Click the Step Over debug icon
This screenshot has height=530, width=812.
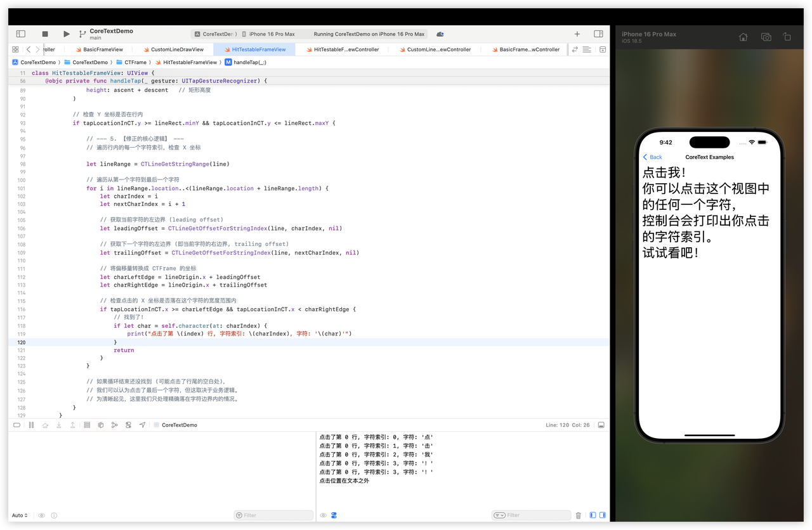[x=45, y=425]
